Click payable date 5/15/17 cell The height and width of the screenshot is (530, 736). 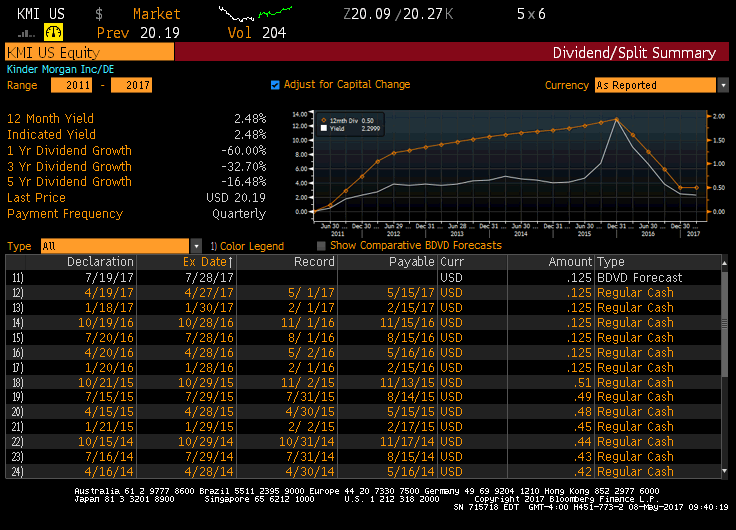(411, 292)
